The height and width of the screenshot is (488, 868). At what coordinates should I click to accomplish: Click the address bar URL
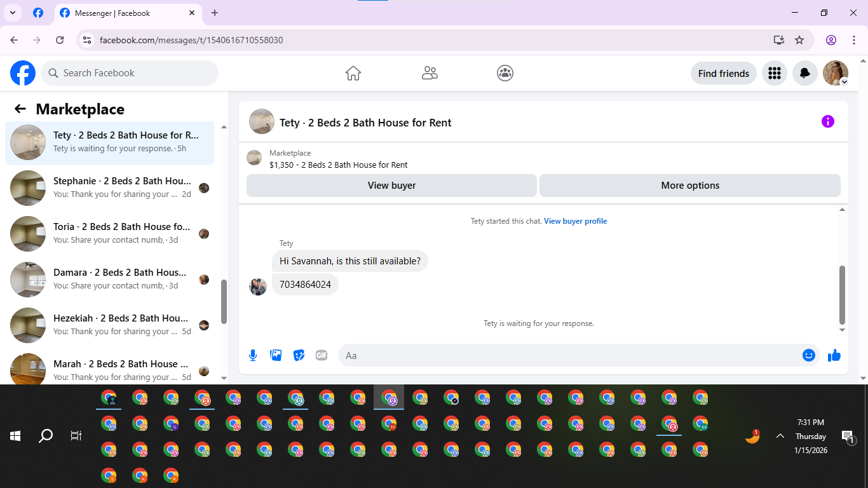coord(191,40)
